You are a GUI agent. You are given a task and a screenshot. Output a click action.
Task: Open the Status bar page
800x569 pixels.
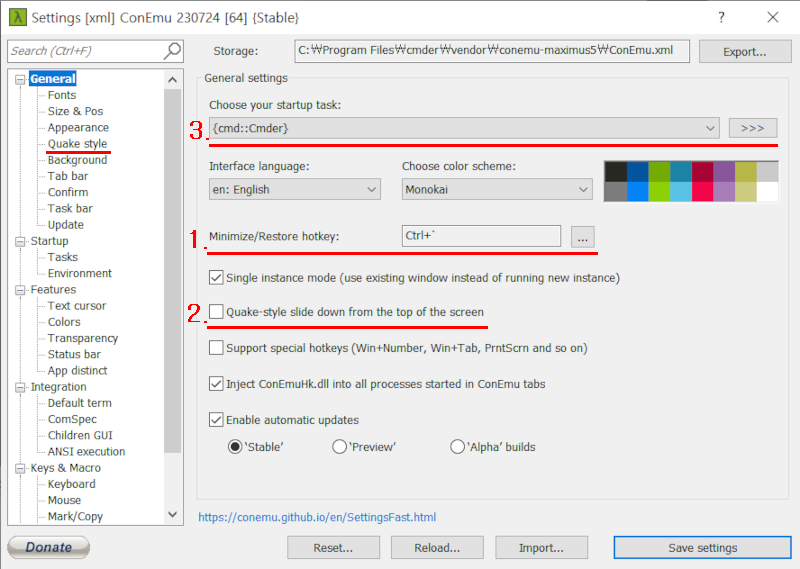[74, 355]
